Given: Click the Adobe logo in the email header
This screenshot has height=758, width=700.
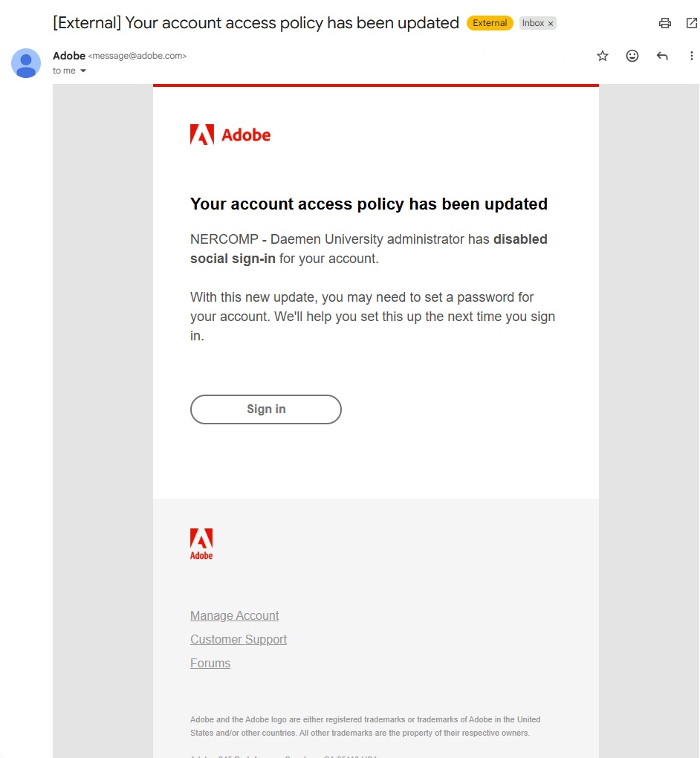Looking at the screenshot, I should pos(230,135).
